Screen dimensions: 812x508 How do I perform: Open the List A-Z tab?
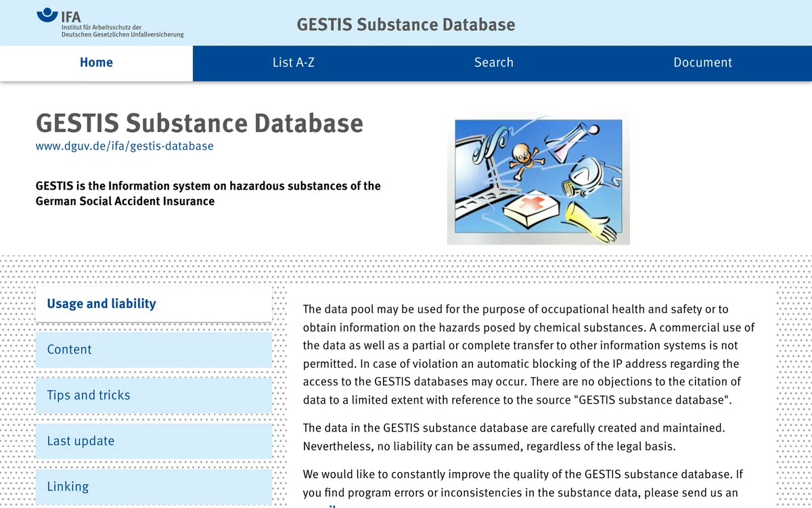click(x=294, y=63)
